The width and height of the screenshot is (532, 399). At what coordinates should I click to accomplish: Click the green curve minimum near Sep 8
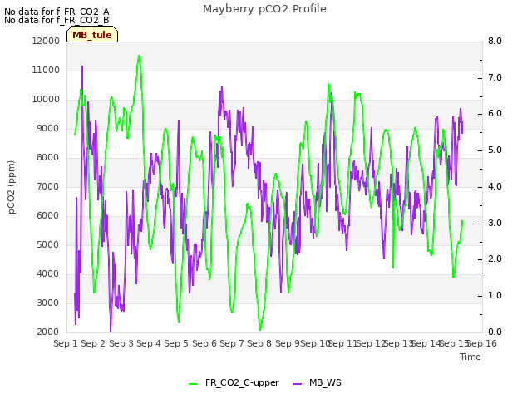pyautogui.click(x=260, y=330)
